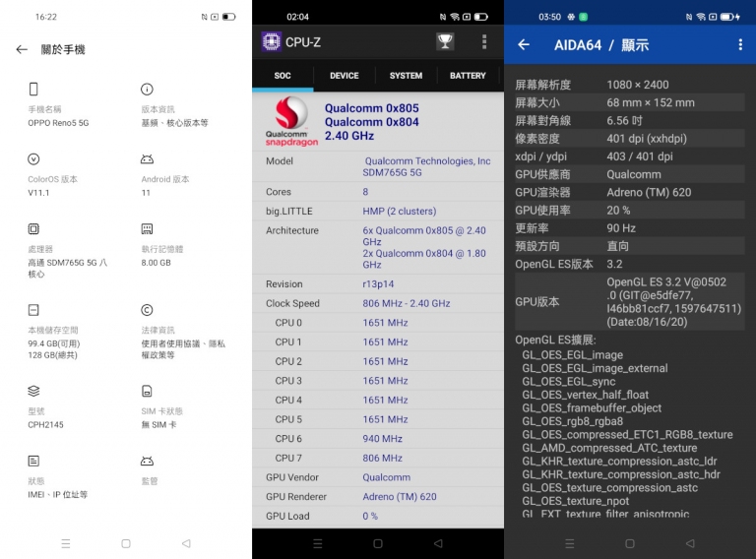The width and height of the screenshot is (756, 559).
Task: Go back in AIDA64 display screen
Action: [x=524, y=45]
